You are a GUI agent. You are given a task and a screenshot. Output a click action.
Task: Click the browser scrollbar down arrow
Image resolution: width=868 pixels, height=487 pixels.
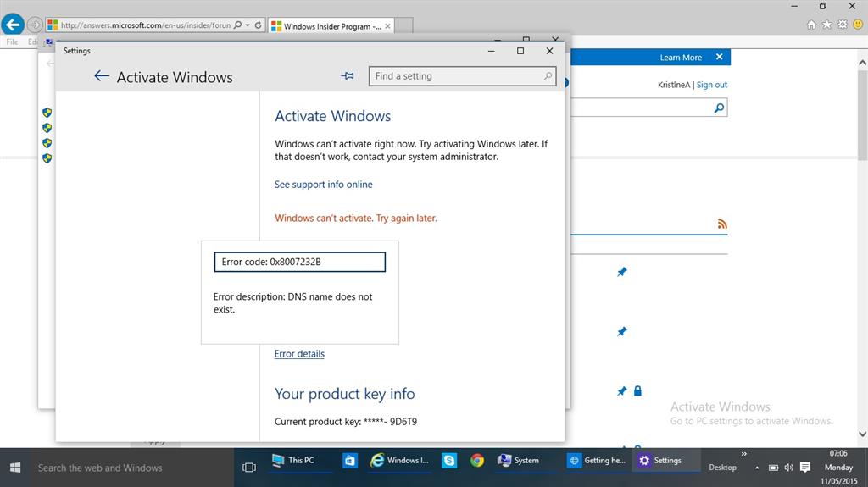862,434
